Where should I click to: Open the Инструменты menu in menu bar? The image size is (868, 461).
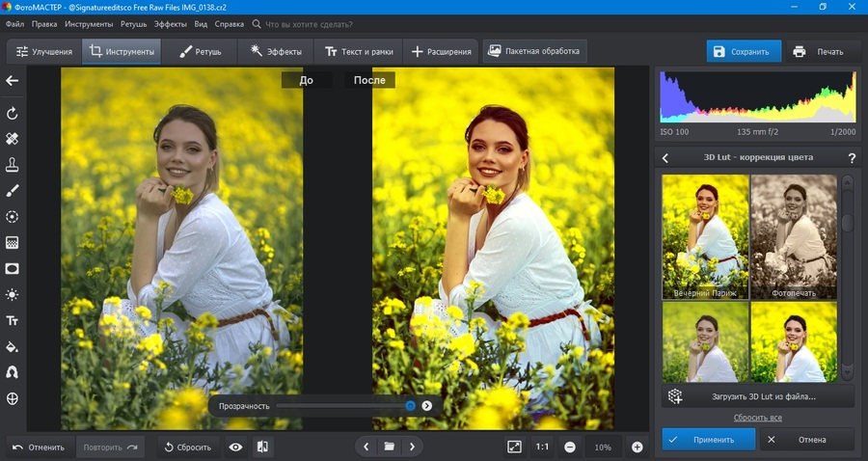point(89,24)
